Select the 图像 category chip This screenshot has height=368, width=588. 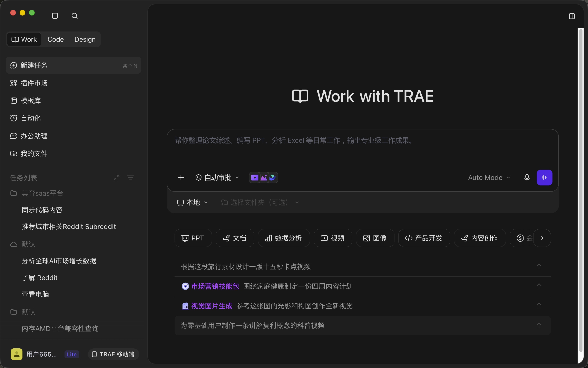[x=375, y=238]
